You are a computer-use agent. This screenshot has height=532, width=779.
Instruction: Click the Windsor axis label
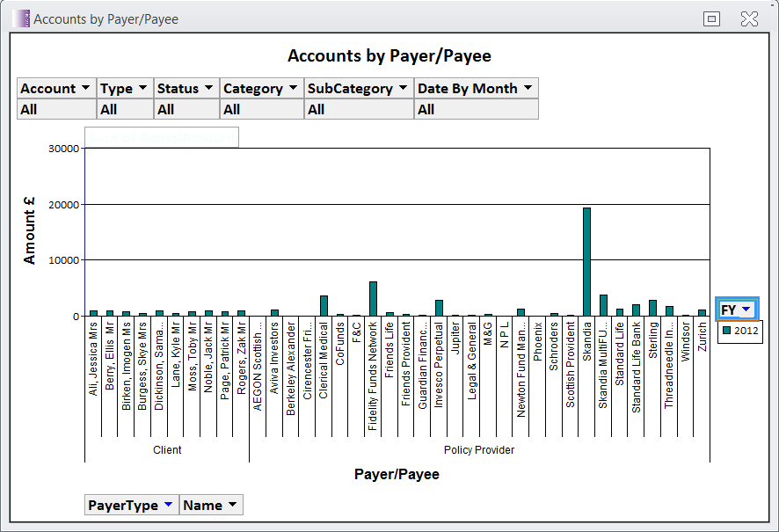tap(685, 342)
